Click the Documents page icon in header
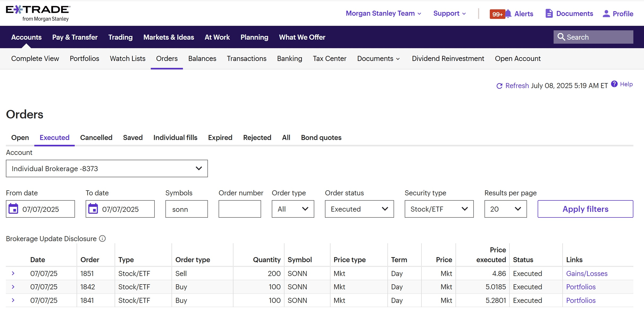The image size is (644, 313). tap(549, 13)
